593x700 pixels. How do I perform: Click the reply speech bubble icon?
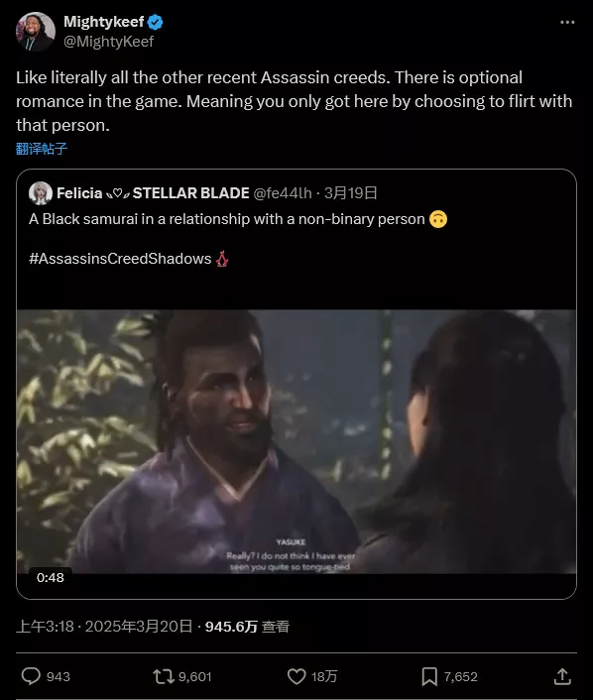[x=31, y=676]
